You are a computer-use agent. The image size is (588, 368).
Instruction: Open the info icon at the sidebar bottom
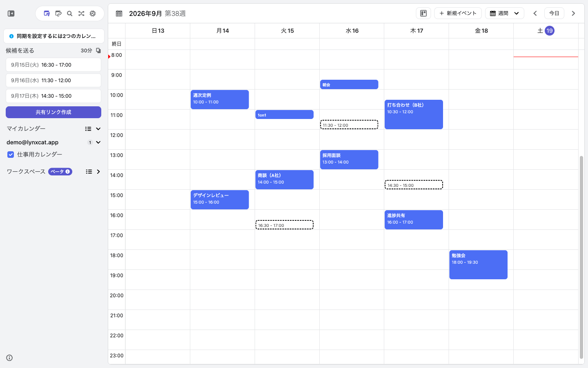pos(9,358)
